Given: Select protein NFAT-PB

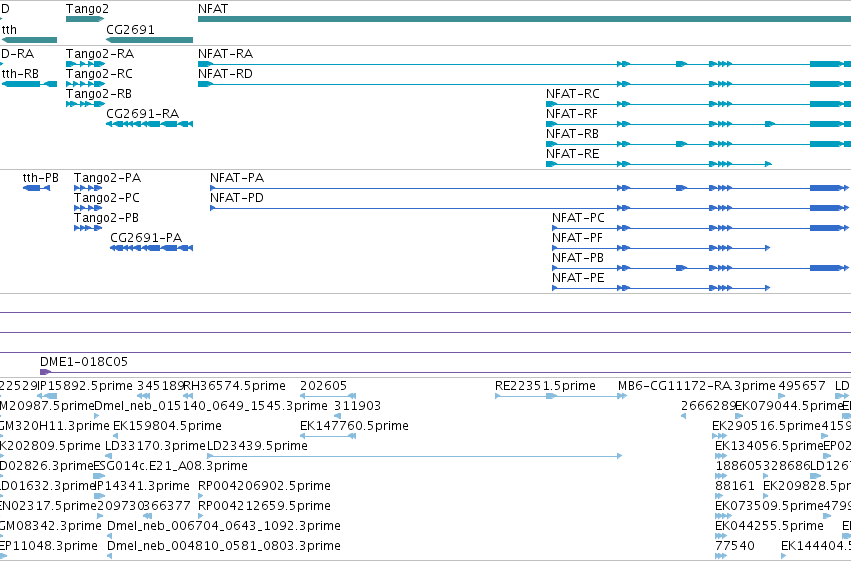Looking at the screenshot, I should click(x=700, y=268).
